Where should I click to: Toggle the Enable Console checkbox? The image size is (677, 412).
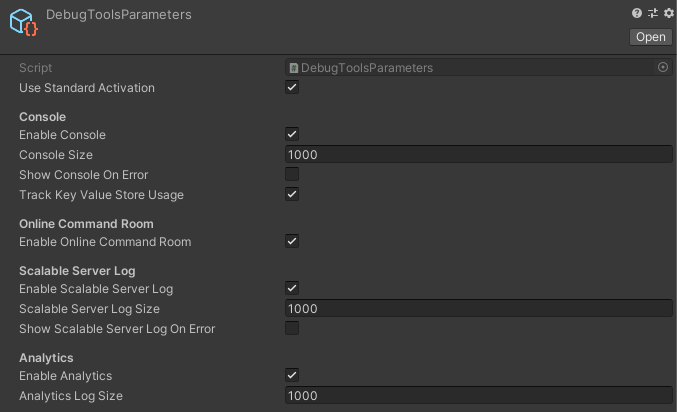[292, 134]
